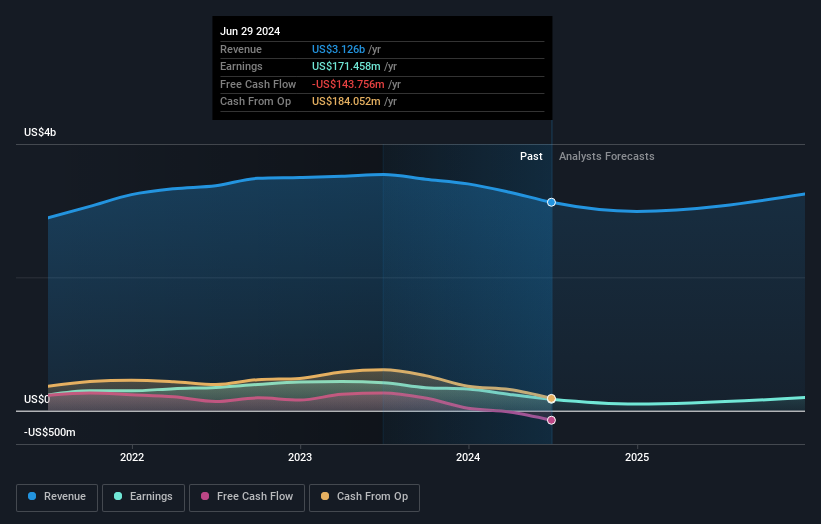Screen dimensions: 821x524
Task: Toggle the Cash From Op legend series
Action: click(364, 497)
